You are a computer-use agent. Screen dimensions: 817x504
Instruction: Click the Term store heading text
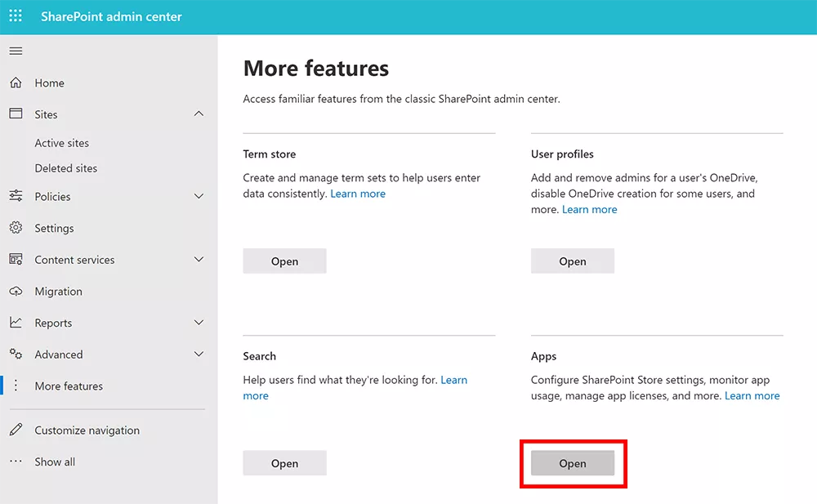[x=270, y=154]
